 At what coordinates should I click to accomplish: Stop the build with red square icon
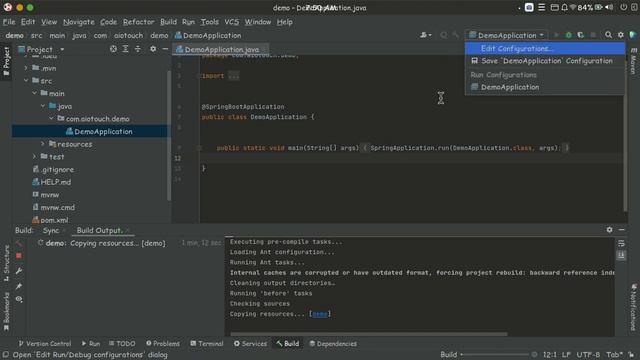pos(19,256)
